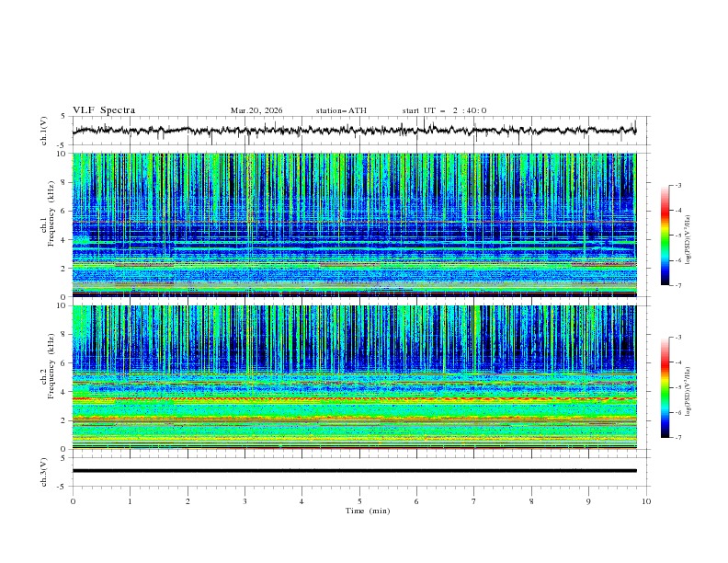
Task: Click time axis tick label "7"
Action: 474,501
